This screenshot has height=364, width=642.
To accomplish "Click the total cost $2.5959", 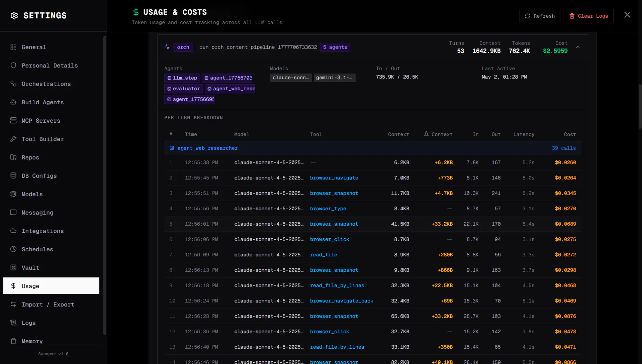I will (555, 51).
